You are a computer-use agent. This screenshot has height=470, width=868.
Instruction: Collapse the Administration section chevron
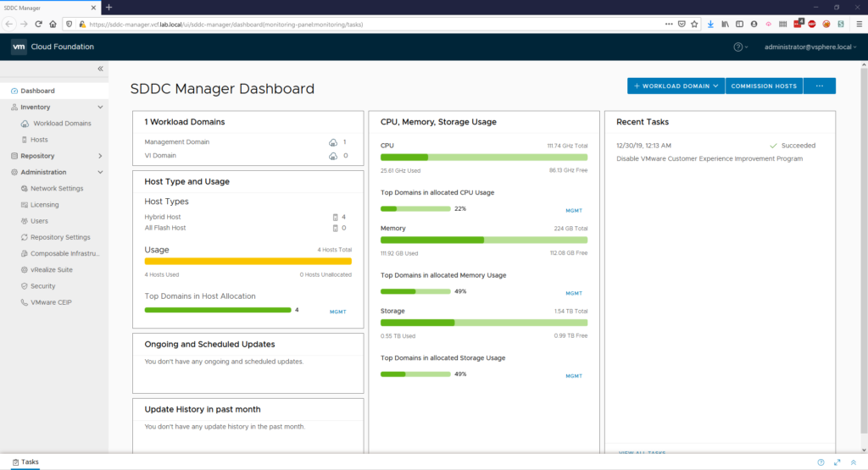(x=100, y=172)
